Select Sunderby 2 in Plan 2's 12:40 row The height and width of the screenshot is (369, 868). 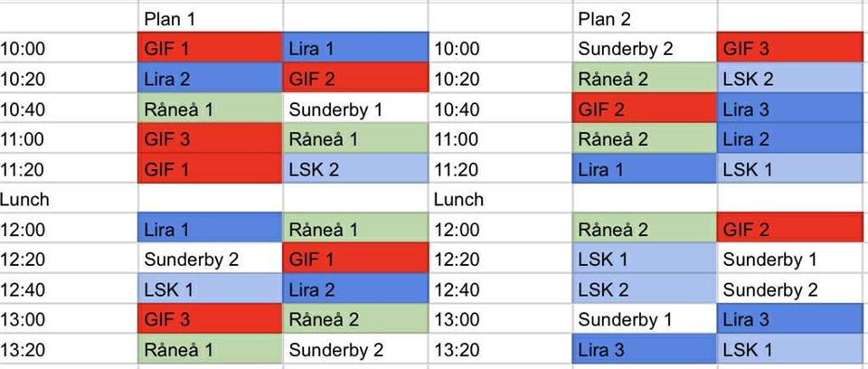click(x=790, y=289)
